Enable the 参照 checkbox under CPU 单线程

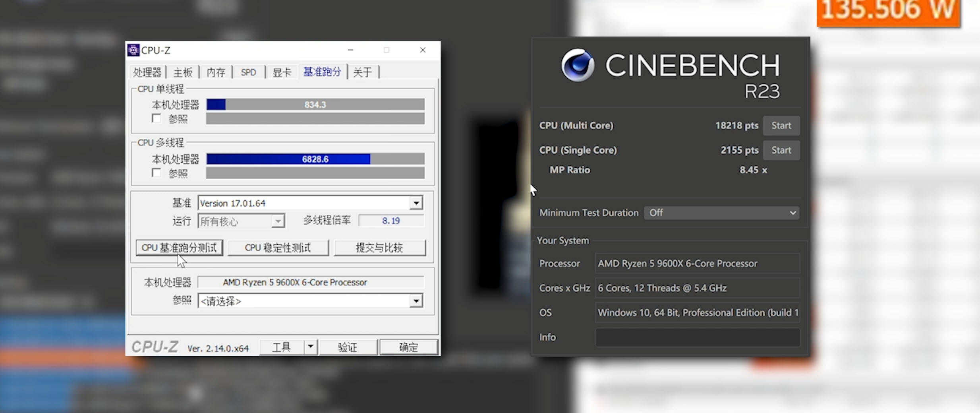(157, 118)
